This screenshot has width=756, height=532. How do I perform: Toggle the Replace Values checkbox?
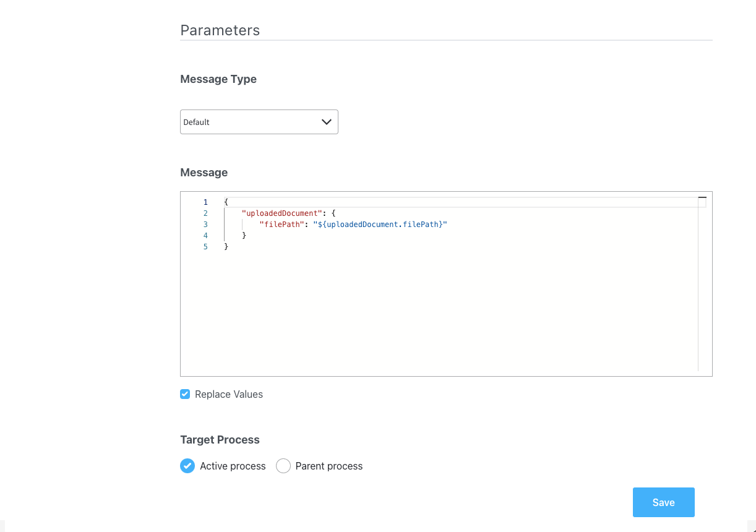point(185,394)
